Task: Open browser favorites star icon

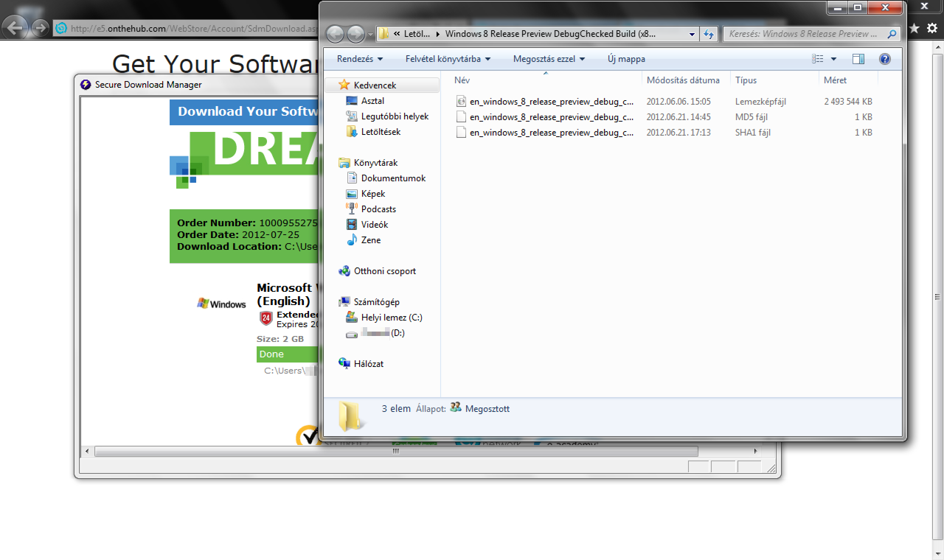Action: [914, 28]
